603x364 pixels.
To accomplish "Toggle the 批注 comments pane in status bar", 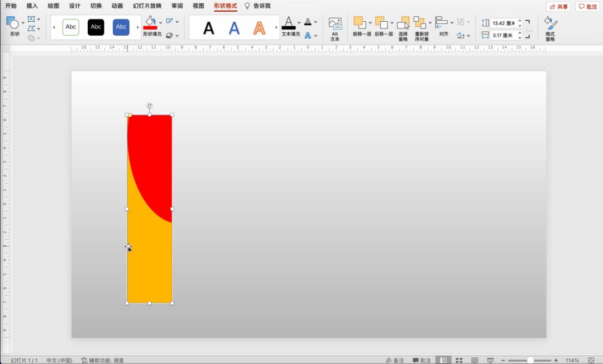I will point(422,360).
